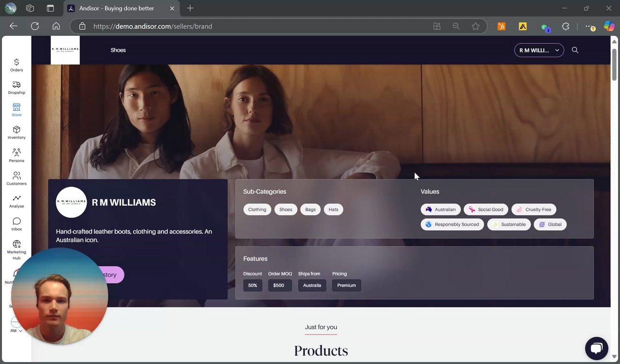Click the Sub-Categories heading

pos(264,192)
